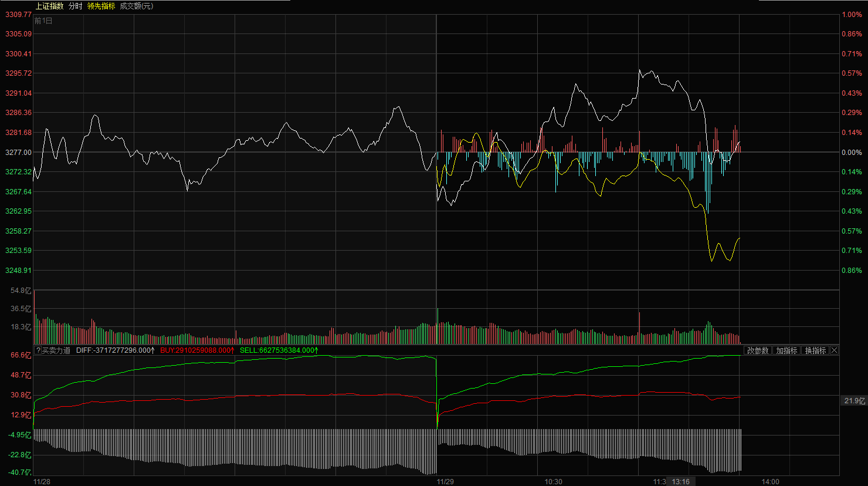Switch to the 分时 view label
Screen dimensions: 868x486
point(75,6)
